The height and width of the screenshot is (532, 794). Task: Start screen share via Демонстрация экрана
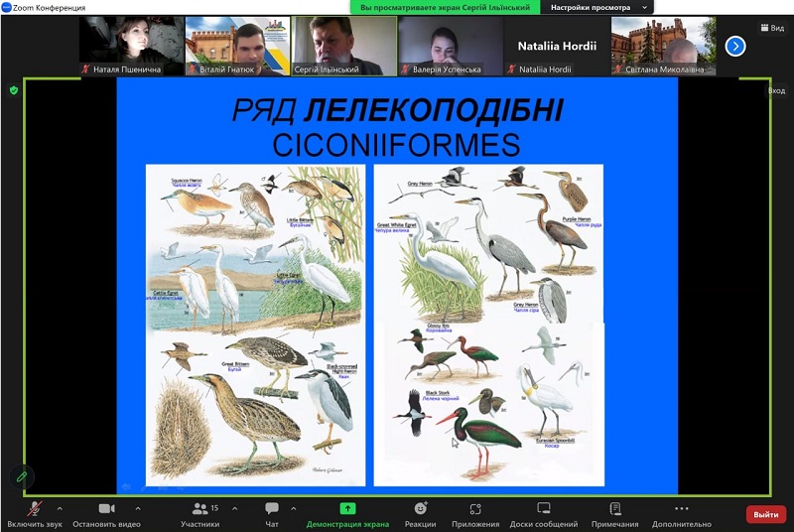[x=347, y=514]
